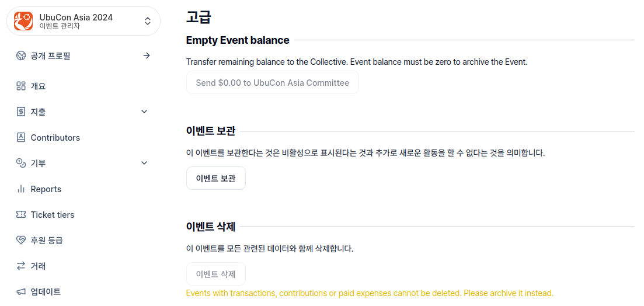Expand the 지출 submenu chevron

click(145, 112)
